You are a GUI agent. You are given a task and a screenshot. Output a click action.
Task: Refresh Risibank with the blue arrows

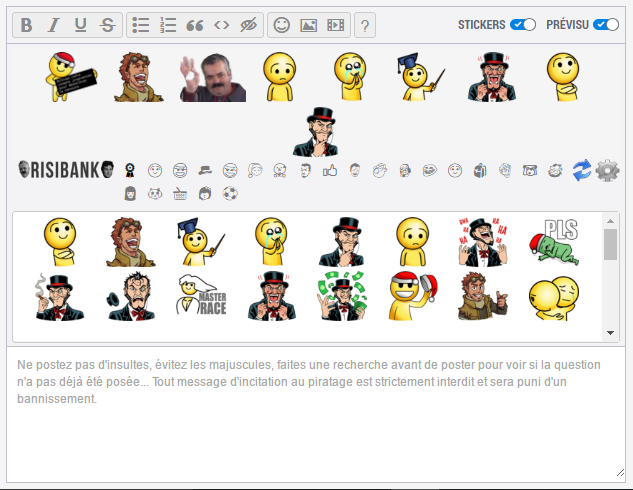(582, 170)
